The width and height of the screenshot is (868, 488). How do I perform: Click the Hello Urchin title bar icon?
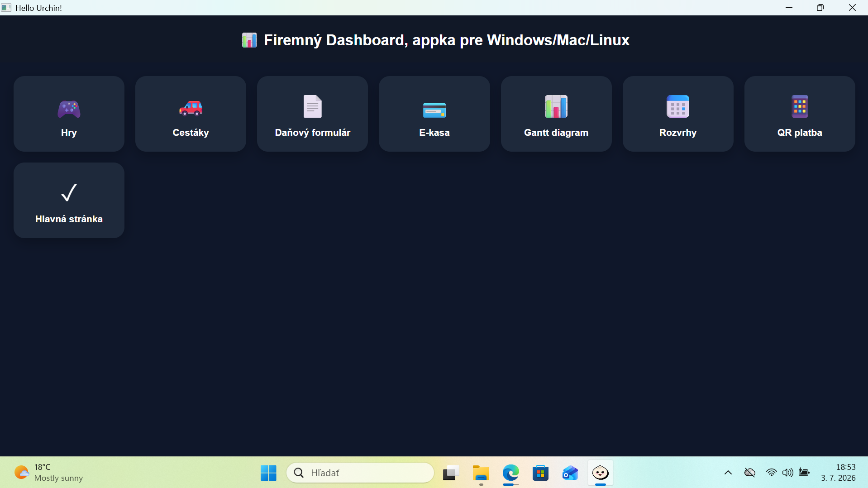[6, 8]
